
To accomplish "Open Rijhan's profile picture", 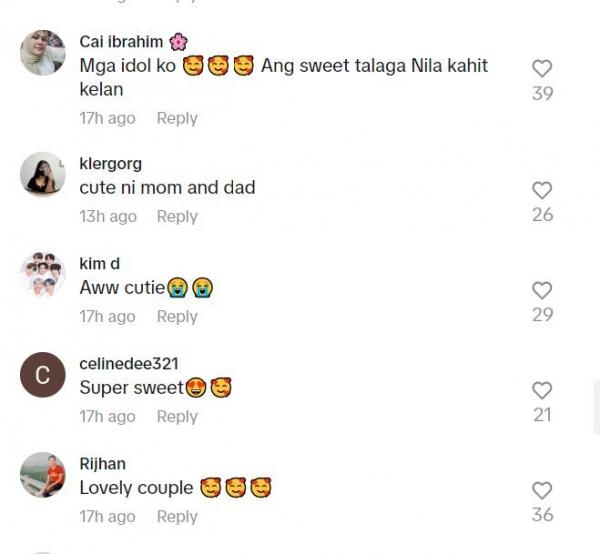I will pos(42,475).
